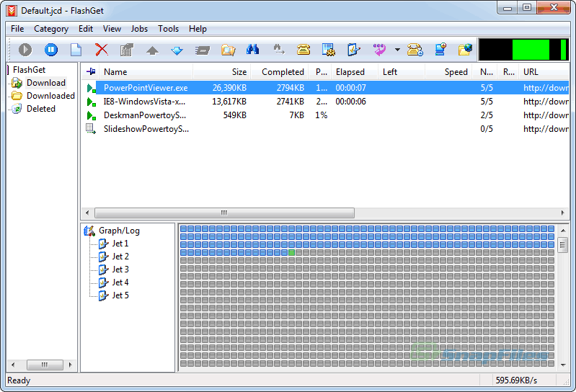Open the Jobs menu
Screen dimensions: 576x392
coord(139,29)
